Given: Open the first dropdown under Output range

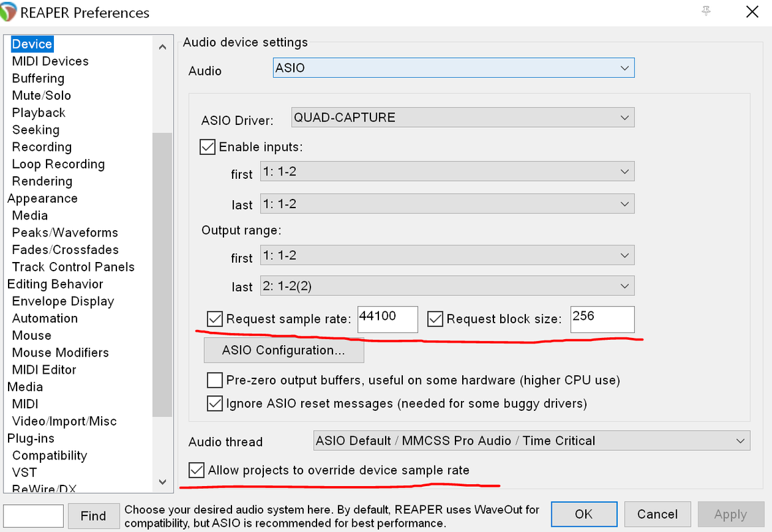Looking at the screenshot, I should click(x=447, y=255).
